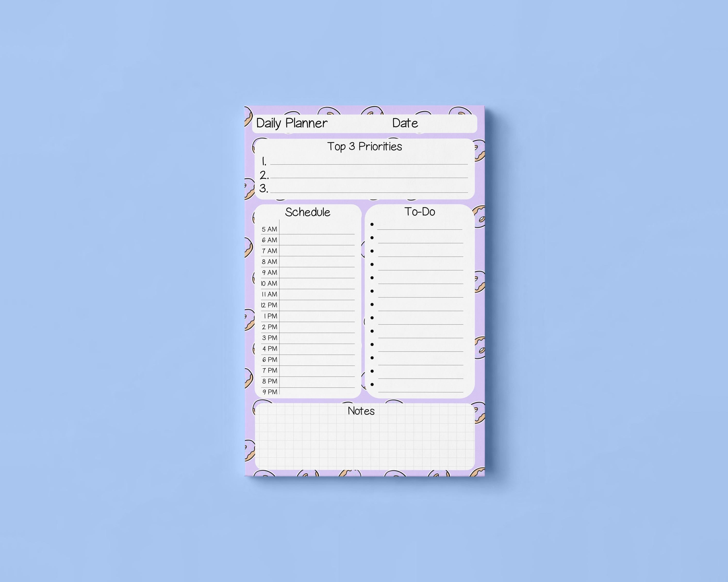The width and height of the screenshot is (728, 582).
Task: Click the "9 PM" schedule label
Action: [269, 392]
